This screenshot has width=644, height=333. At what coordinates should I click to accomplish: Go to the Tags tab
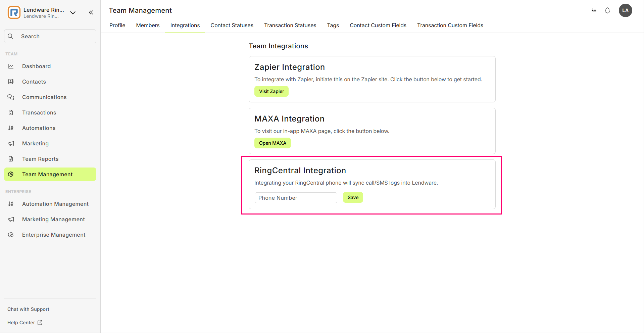[333, 25]
